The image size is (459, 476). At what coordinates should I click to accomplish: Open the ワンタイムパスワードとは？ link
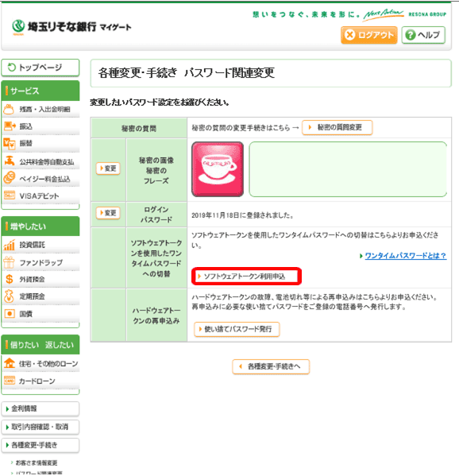[x=405, y=256]
